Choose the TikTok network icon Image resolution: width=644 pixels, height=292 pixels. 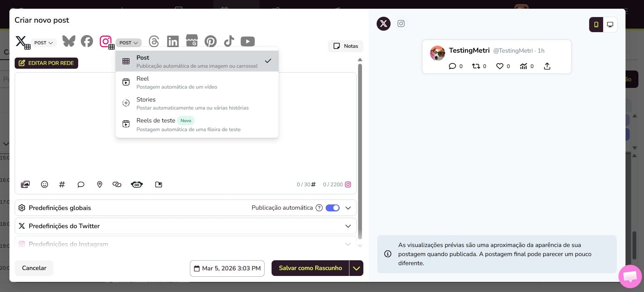[x=229, y=41]
